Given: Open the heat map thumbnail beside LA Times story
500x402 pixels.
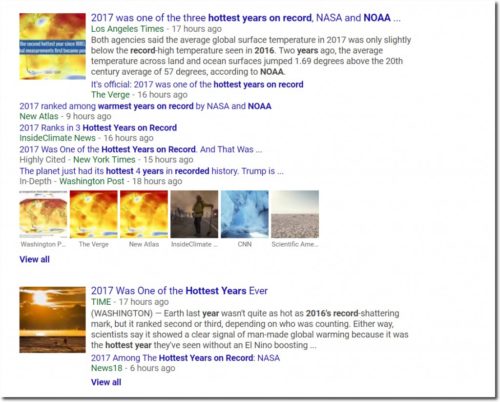Looking at the screenshot, I should tap(52, 46).
